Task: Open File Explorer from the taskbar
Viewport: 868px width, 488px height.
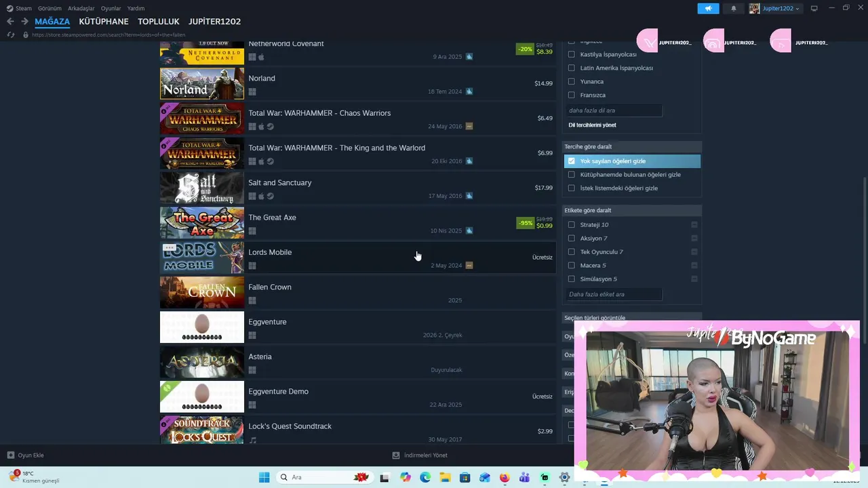Action: (x=445, y=477)
